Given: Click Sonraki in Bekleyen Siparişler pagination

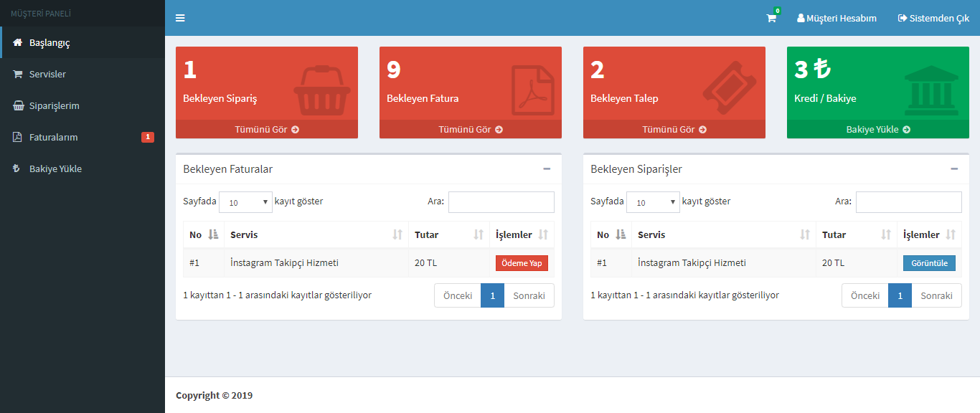Looking at the screenshot, I should [936, 295].
